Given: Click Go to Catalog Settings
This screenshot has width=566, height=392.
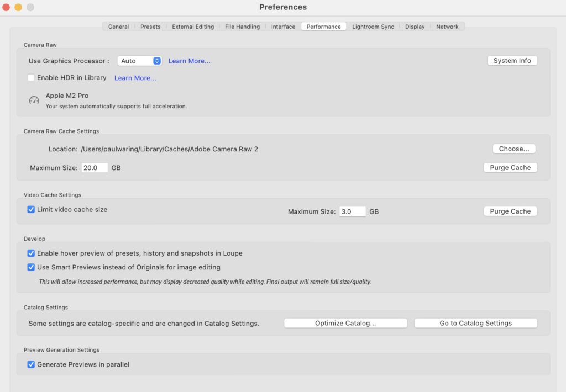Looking at the screenshot, I should click(x=475, y=323).
